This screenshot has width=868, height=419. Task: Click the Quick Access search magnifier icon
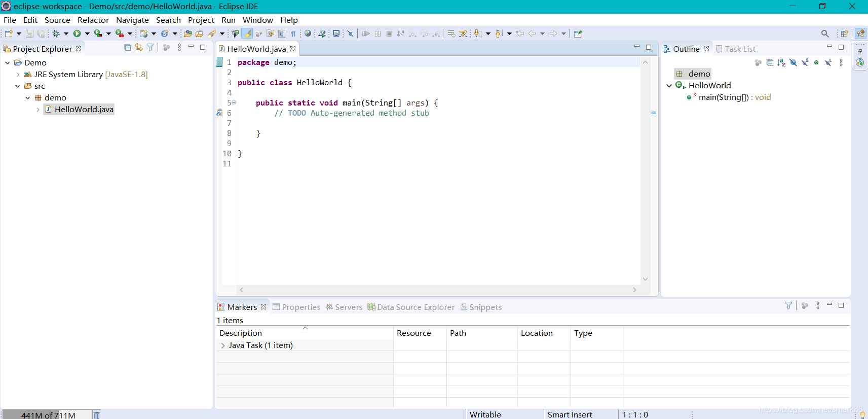point(825,33)
